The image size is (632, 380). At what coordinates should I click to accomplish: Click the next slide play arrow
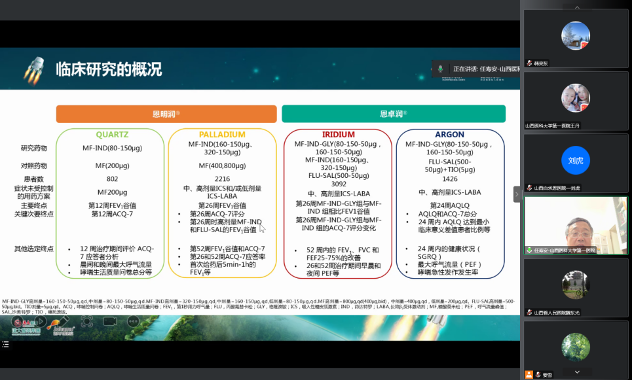[x=40, y=322]
